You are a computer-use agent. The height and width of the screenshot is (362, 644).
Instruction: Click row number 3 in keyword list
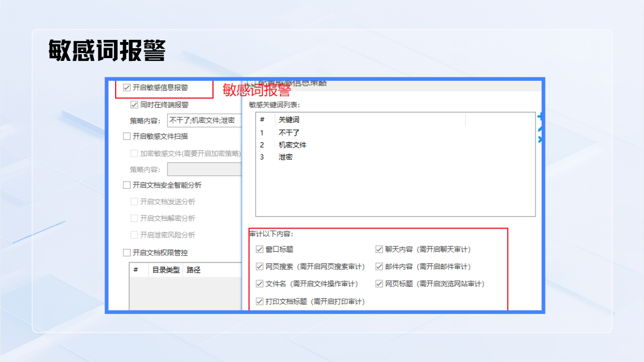(262, 157)
